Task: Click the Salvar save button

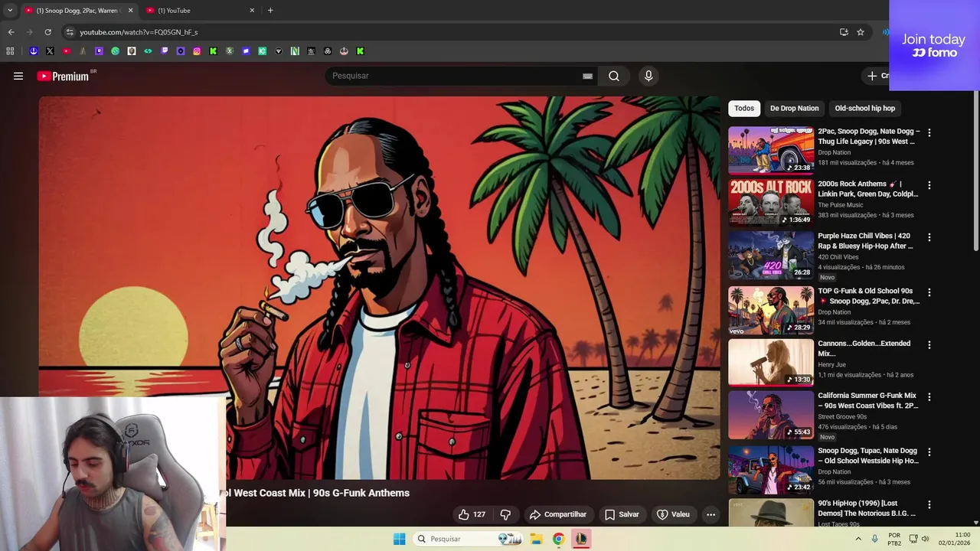Action: point(622,514)
